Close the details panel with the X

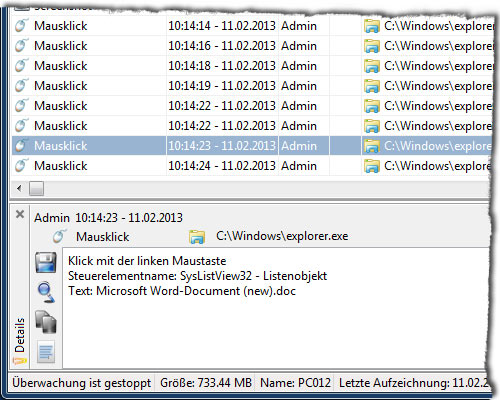[x=20, y=214]
